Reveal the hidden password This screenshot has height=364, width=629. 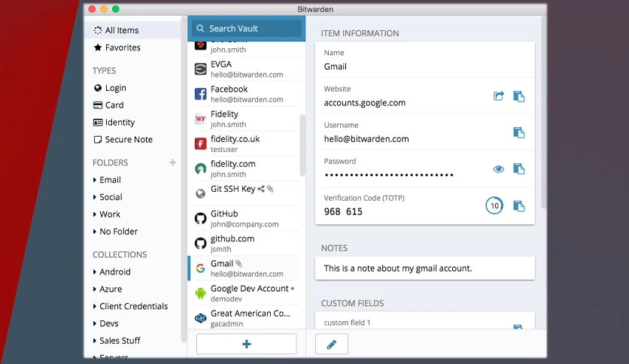[498, 169]
